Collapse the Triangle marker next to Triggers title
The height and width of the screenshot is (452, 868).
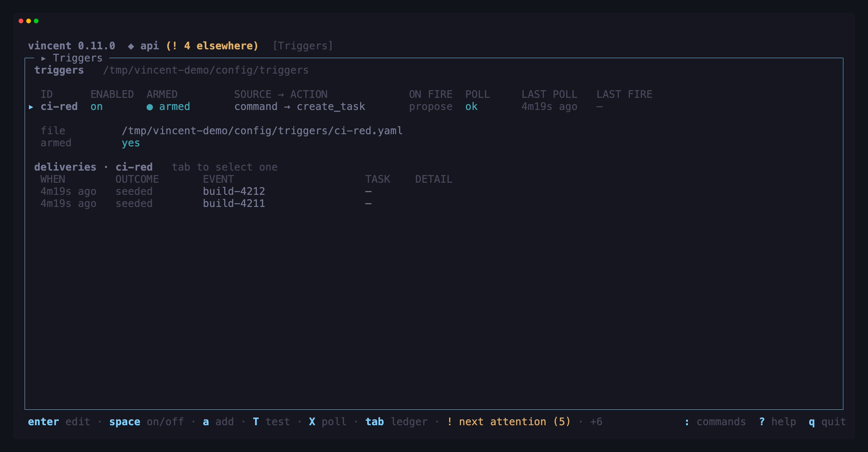(43, 58)
